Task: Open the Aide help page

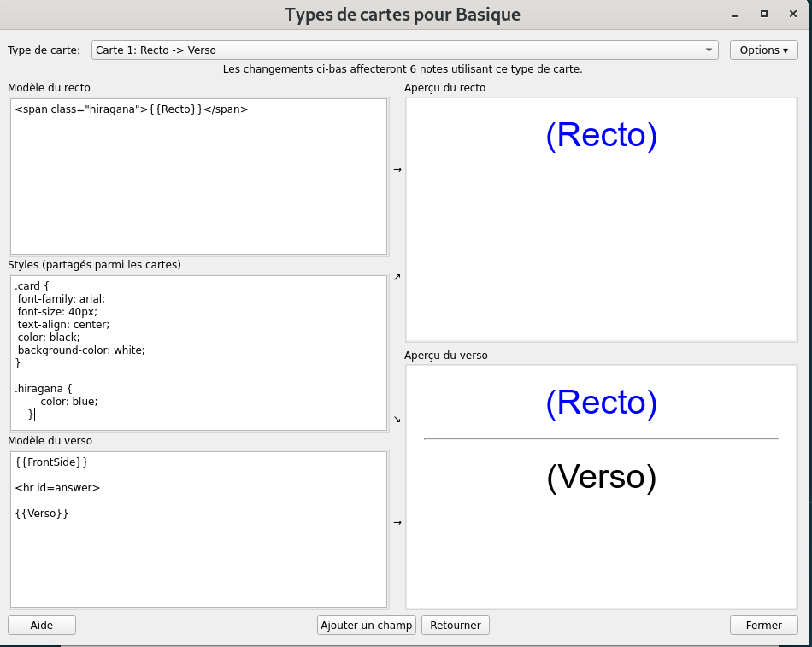Action: 42,626
